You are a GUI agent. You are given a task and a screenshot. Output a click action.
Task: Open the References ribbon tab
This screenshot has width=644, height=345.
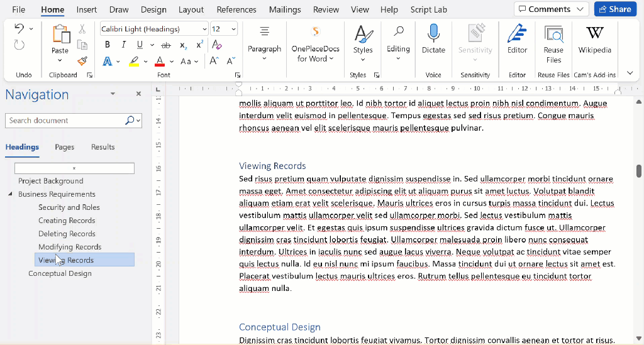click(236, 9)
